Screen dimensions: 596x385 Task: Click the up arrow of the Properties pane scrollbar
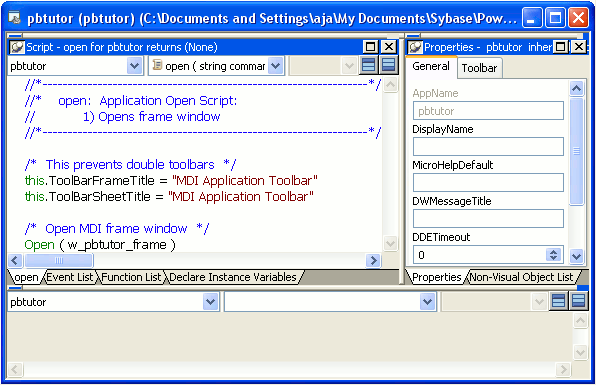(x=577, y=89)
